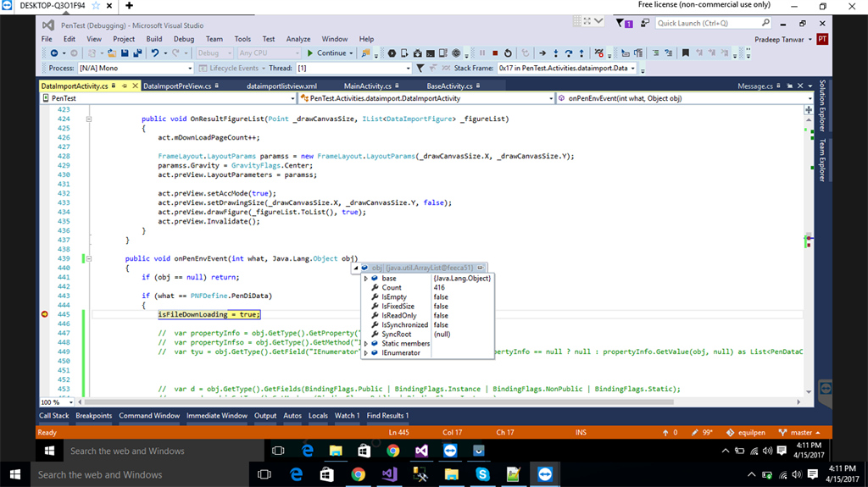Click the thread filter funnel icon
The height and width of the screenshot is (487, 868).
tap(420, 68)
